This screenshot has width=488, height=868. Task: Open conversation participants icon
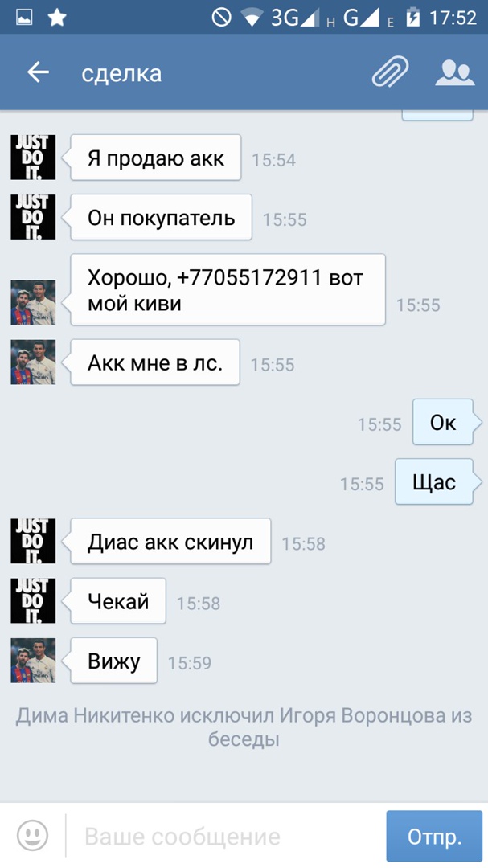(x=455, y=72)
